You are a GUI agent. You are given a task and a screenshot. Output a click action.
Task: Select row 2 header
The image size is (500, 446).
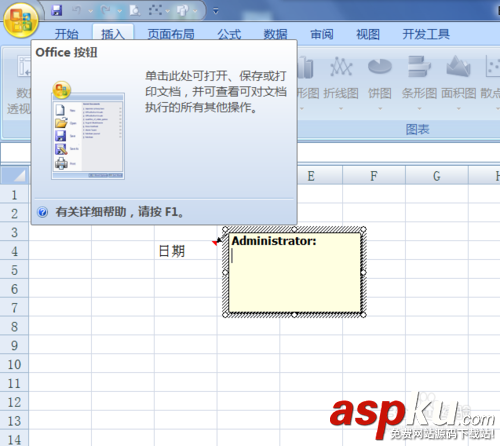14,213
